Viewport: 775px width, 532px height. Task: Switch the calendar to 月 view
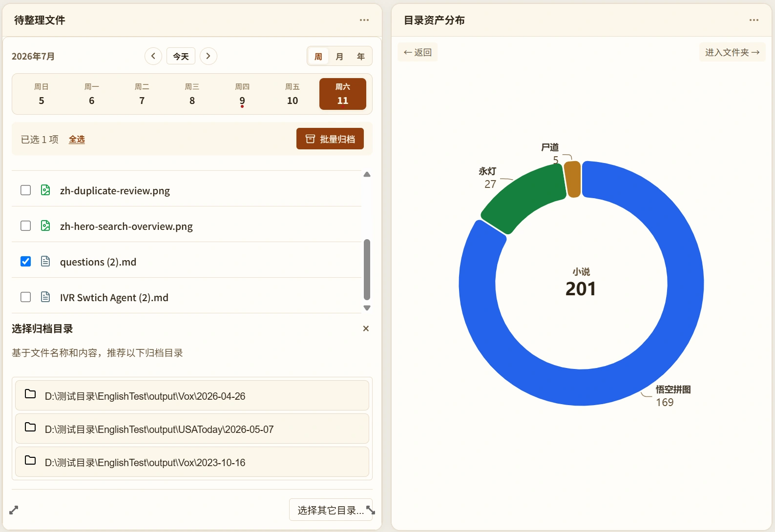click(x=339, y=57)
